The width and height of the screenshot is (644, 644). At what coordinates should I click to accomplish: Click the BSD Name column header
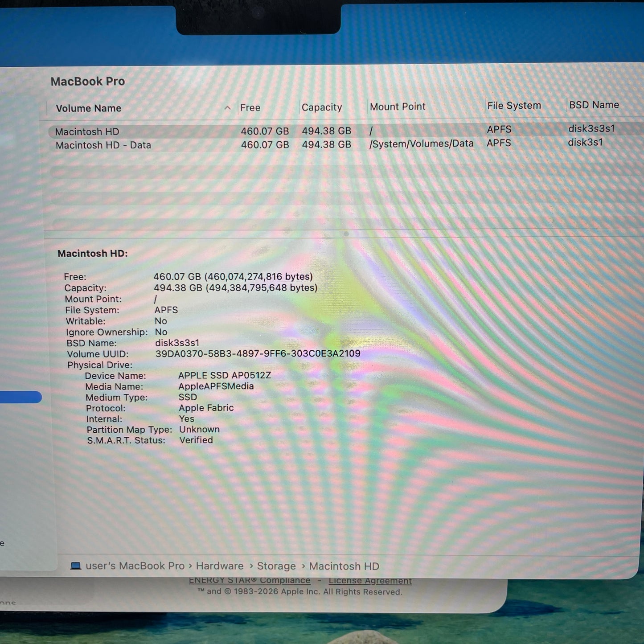594,105
